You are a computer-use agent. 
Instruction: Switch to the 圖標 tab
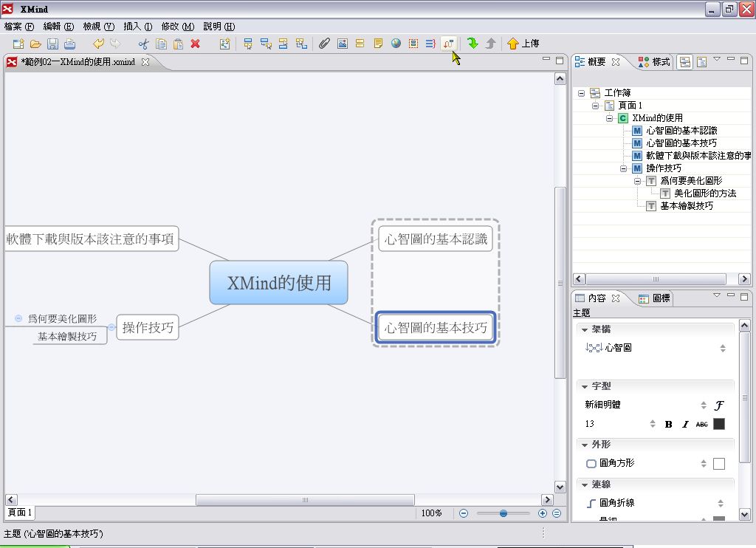pos(654,298)
